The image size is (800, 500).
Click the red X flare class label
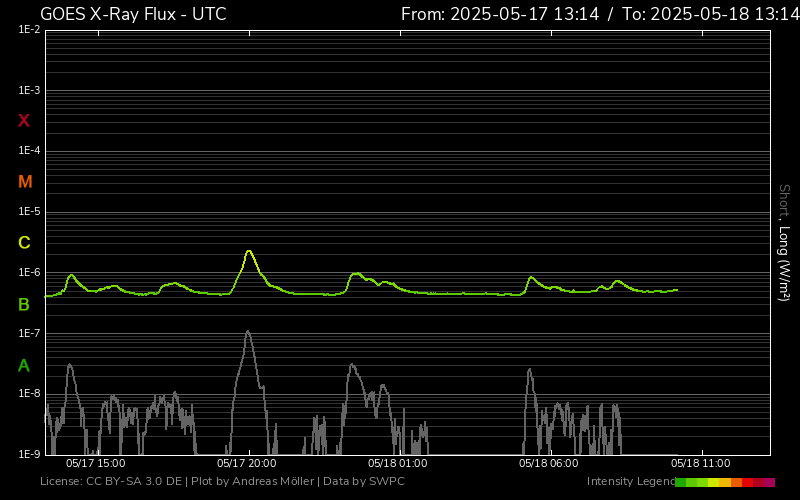(x=24, y=121)
